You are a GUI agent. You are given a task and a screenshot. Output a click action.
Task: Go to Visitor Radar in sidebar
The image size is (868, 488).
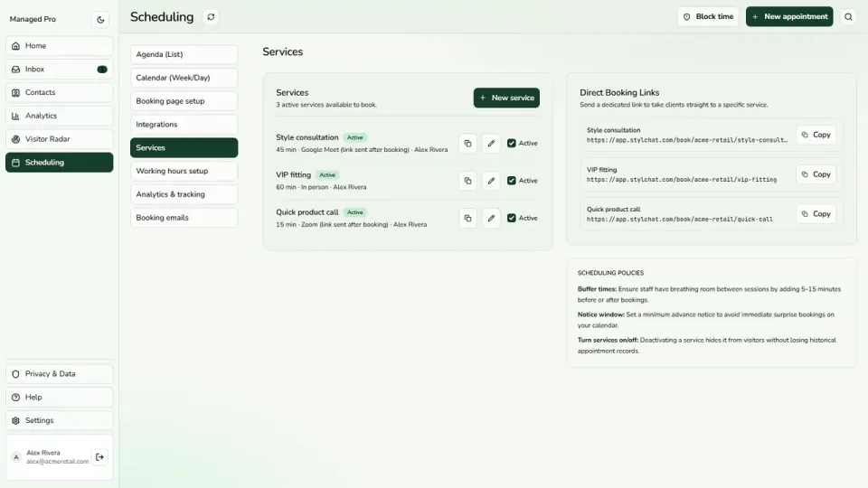coord(60,139)
